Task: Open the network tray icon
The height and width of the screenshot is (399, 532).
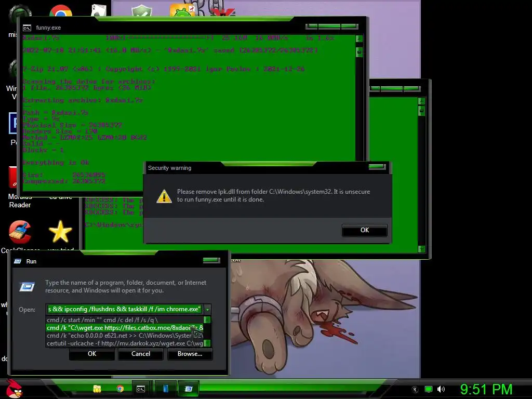Action: 429,390
